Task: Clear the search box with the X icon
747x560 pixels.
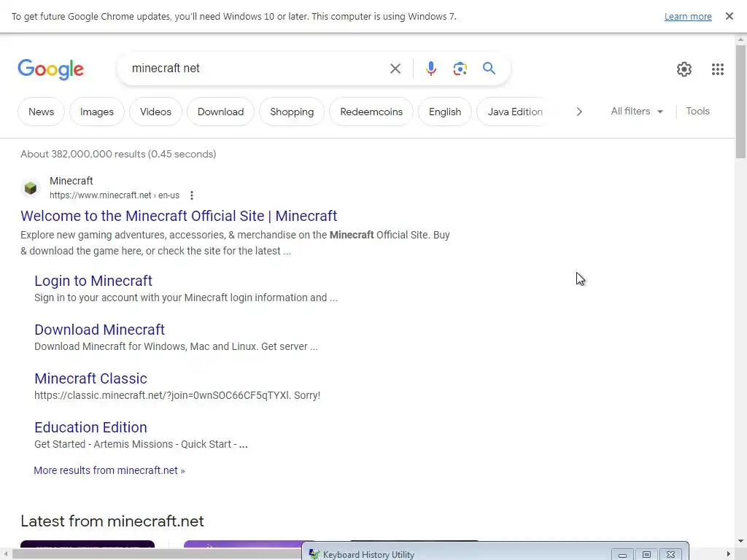Action: (395, 69)
